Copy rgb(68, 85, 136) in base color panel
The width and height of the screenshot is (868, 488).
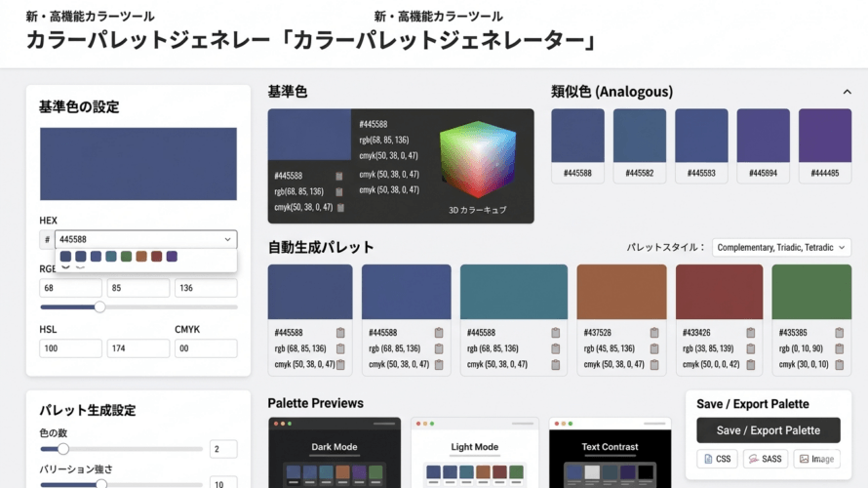[338, 191]
